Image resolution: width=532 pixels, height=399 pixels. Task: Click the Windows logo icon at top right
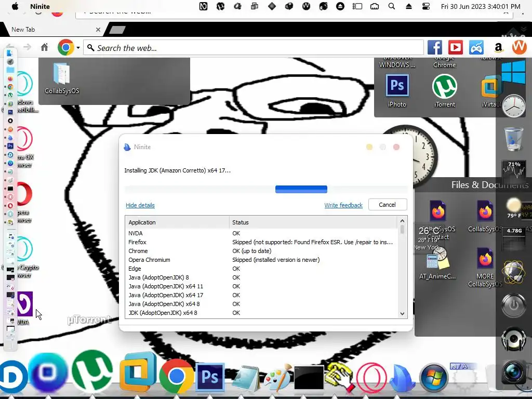coord(513,72)
